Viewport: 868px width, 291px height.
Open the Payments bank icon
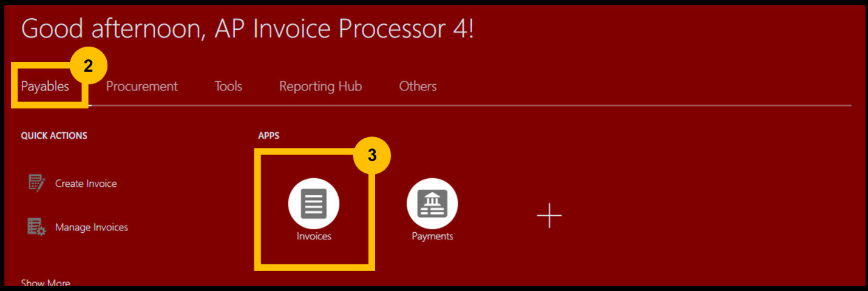tap(432, 204)
